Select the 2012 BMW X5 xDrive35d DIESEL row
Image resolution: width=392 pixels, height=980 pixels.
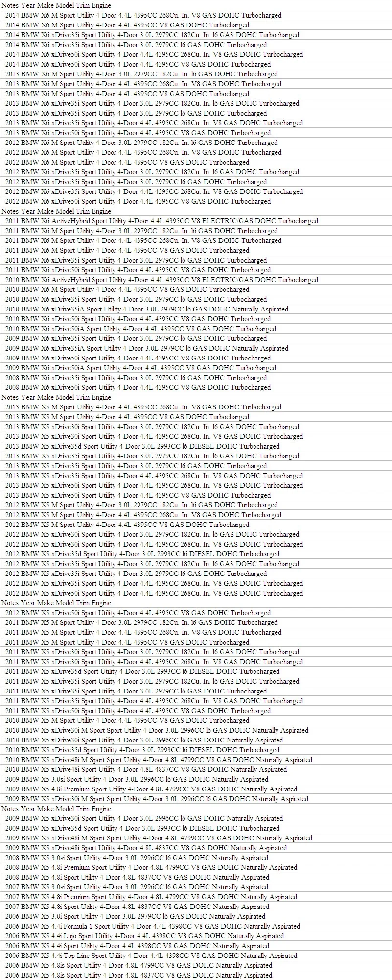(x=196, y=554)
